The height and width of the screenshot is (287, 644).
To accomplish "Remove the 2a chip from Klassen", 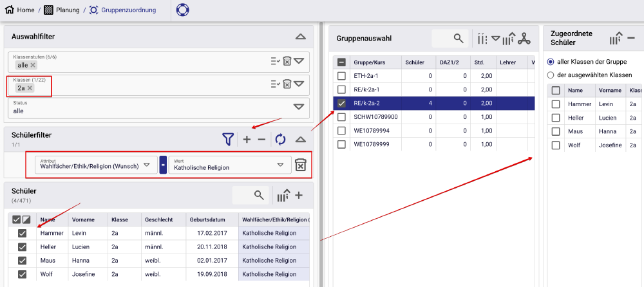I will [30, 88].
